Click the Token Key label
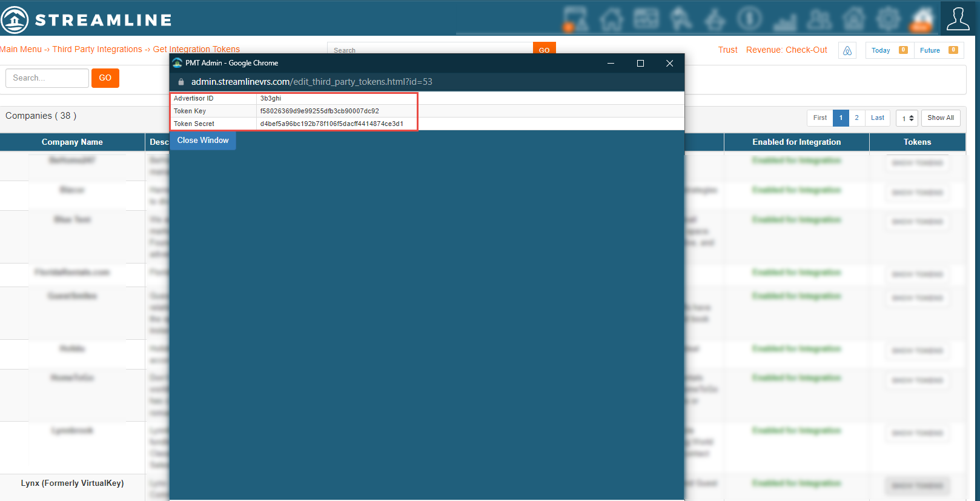980x501 pixels. [190, 111]
